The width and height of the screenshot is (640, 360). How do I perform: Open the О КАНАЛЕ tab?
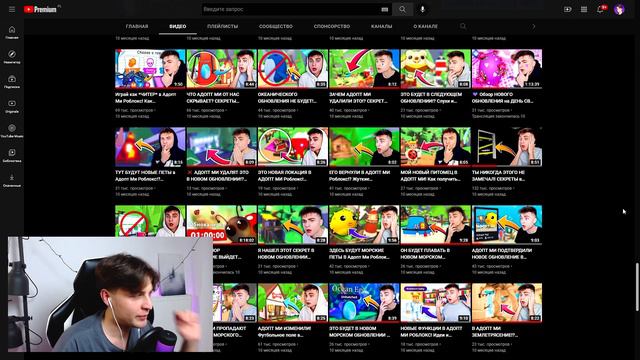pyautogui.click(x=425, y=26)
